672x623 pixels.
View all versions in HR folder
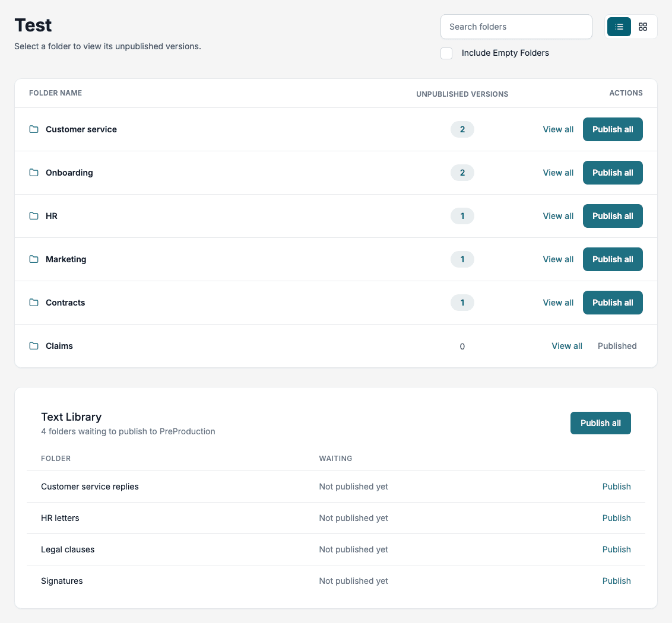pos(558,216)
